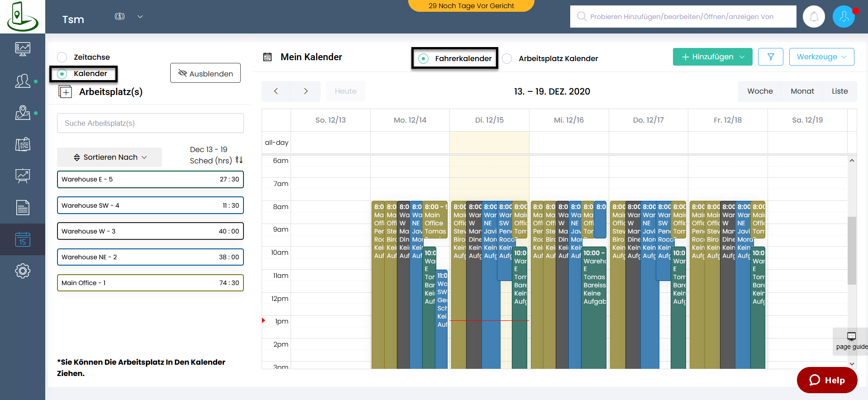The width and height of the screenshot is (868, 400).
Task: Open the Werkzeuge dropdown menu
Action: point(821,57)
